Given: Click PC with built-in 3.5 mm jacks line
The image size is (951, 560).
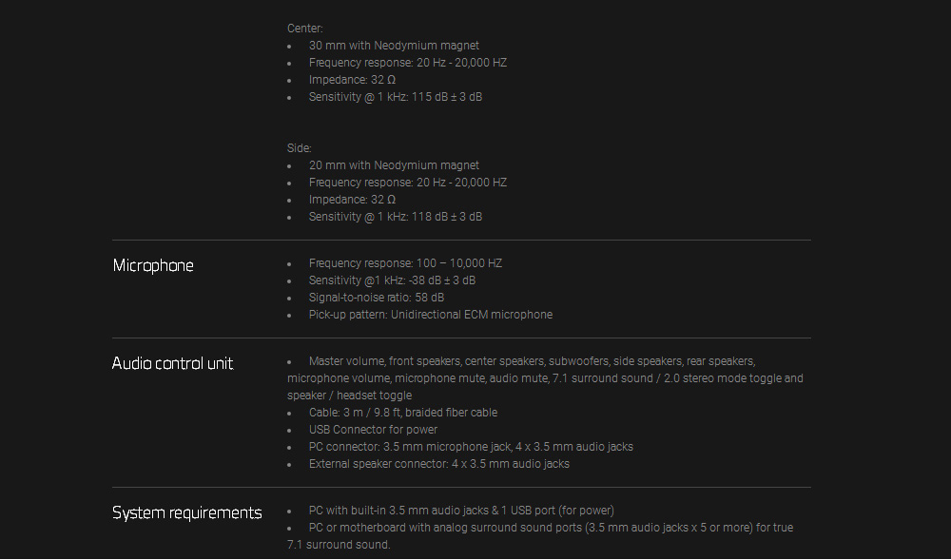Looking at the screenshot, I should click(461, 511).
